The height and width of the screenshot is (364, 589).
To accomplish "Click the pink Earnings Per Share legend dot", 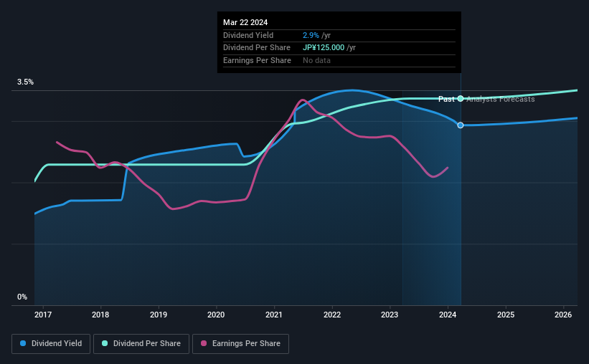I will [x=204, y=343].
